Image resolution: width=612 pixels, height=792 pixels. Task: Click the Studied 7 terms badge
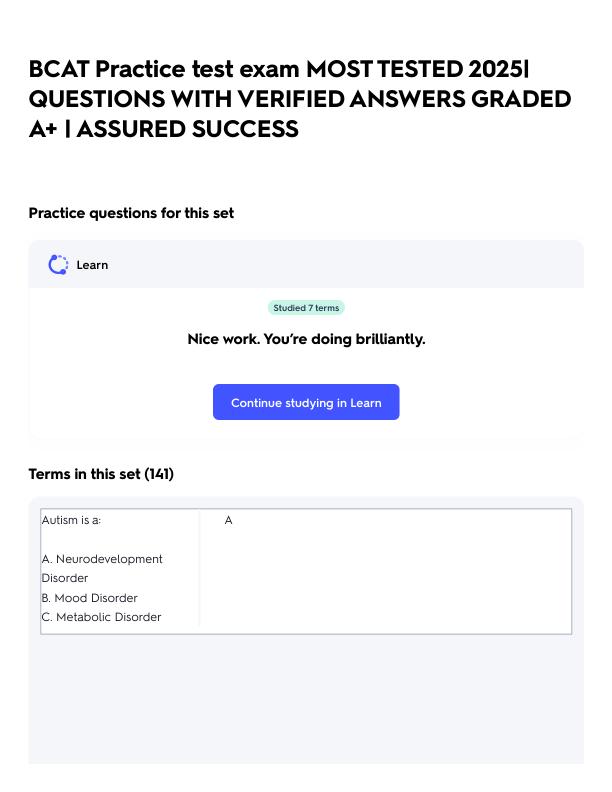[306, 308]
